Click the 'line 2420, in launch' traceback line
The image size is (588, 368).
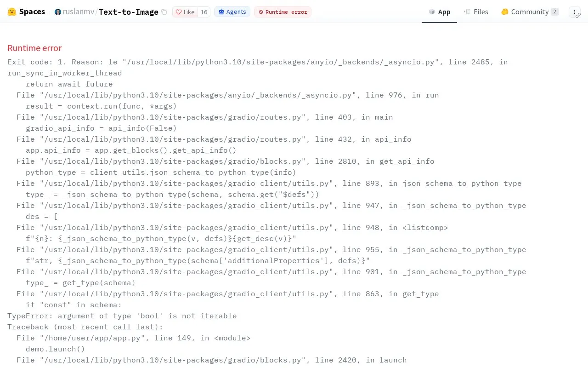[212, 360]
